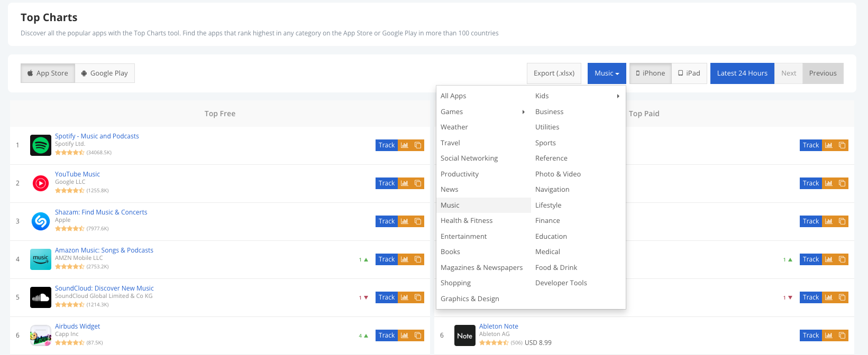Expand the Games submenu
Image resolution: width=868 pixels, height=355 pixels.
coord(483,111)
